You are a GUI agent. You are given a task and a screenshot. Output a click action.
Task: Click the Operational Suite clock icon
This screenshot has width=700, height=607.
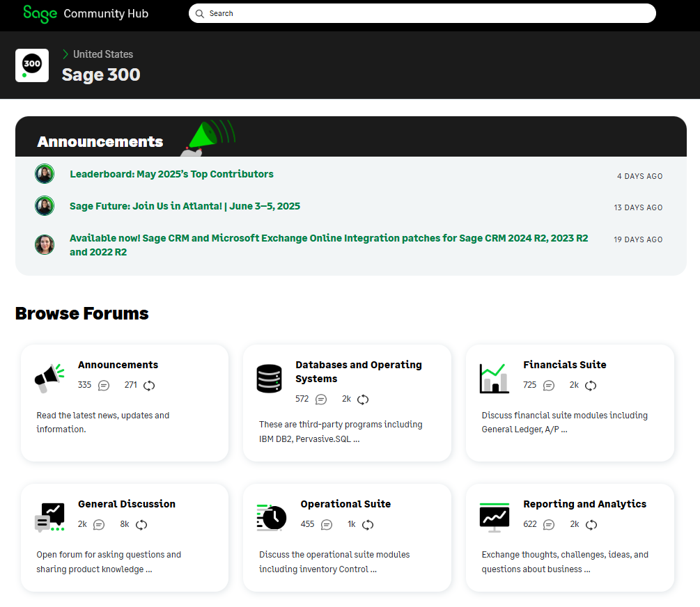tap(272, 518)
